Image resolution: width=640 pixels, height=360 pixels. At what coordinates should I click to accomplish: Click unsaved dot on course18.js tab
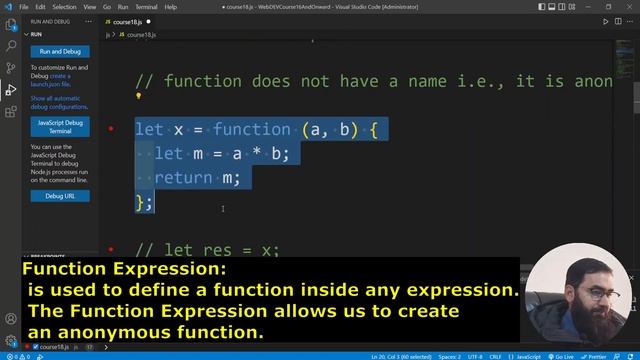[149, 22]
